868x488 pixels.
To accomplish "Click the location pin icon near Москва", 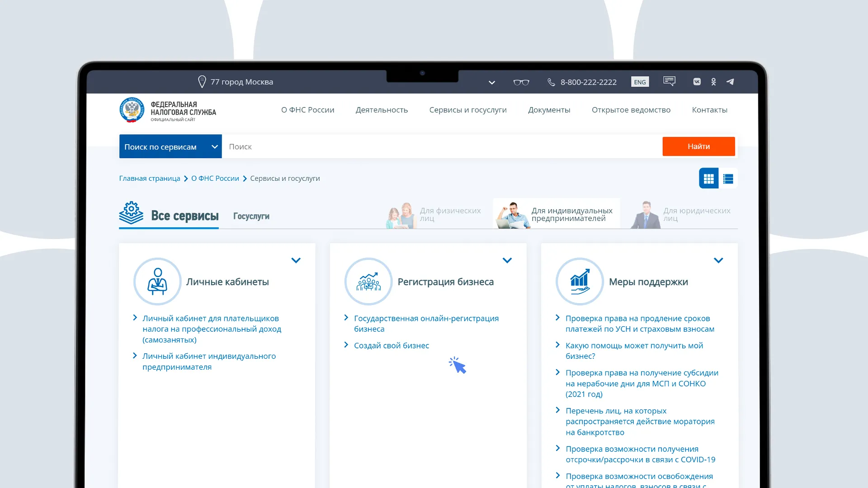I will [202, 82].
